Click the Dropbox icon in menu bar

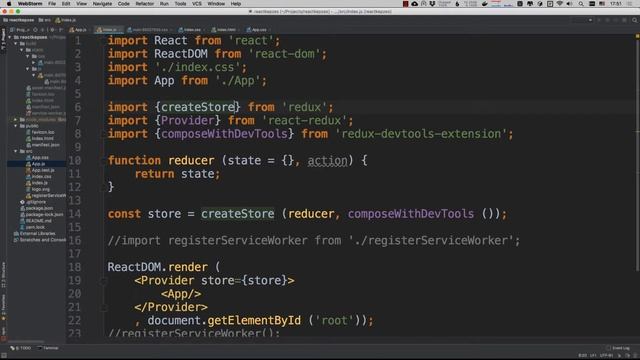(432, 4)
